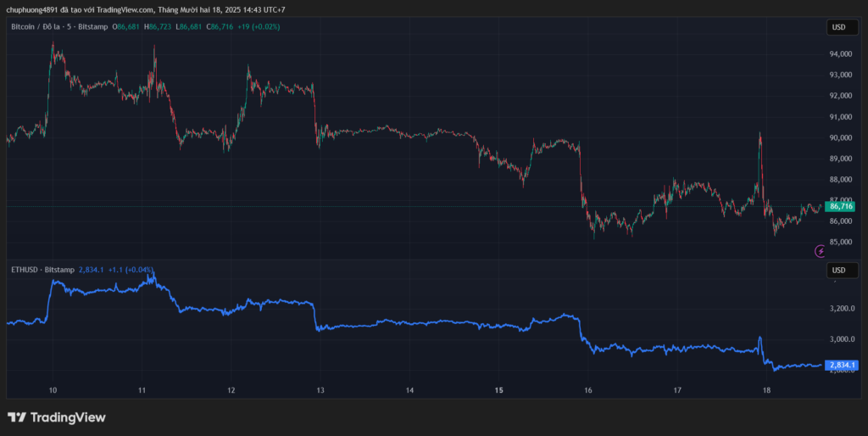The image size is (868, 436).
Task: Click the +19 (+0.02%) Bitcoin change value
Action: point(258,27)
